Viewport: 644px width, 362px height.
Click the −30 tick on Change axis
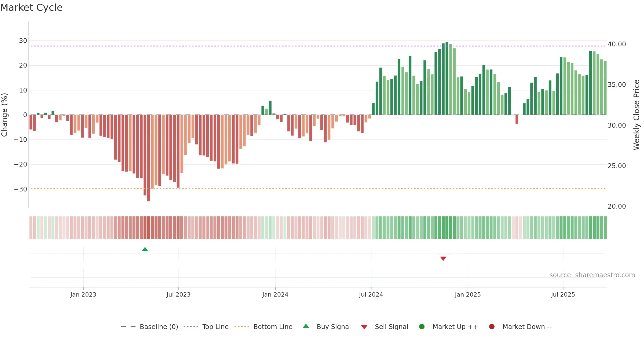tap(21, 189)
